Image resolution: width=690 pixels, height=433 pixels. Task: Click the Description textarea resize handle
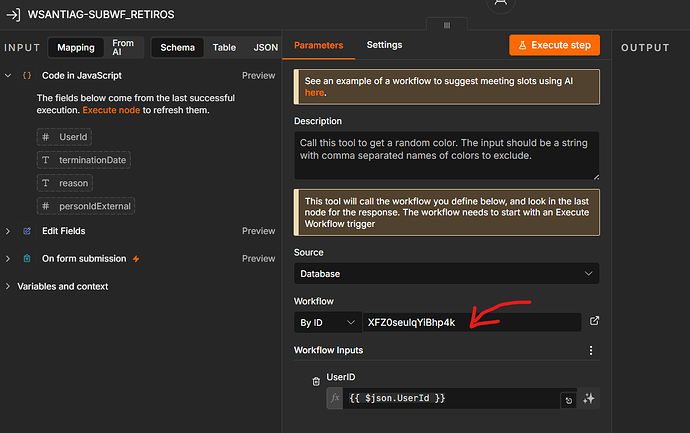pyautogui.click(x=596, y=176)
